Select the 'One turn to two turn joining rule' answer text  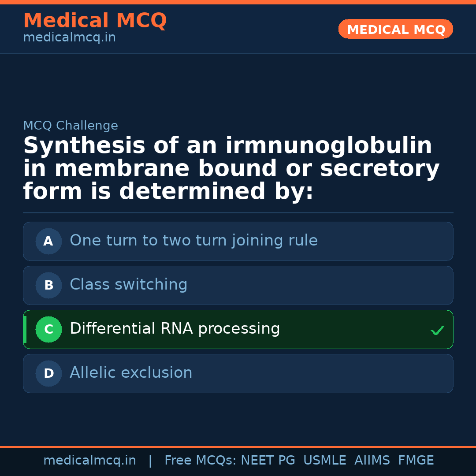193,241
